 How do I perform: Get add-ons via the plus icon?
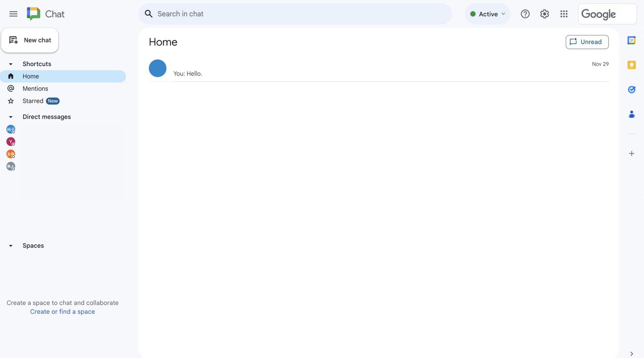(632, 153)
